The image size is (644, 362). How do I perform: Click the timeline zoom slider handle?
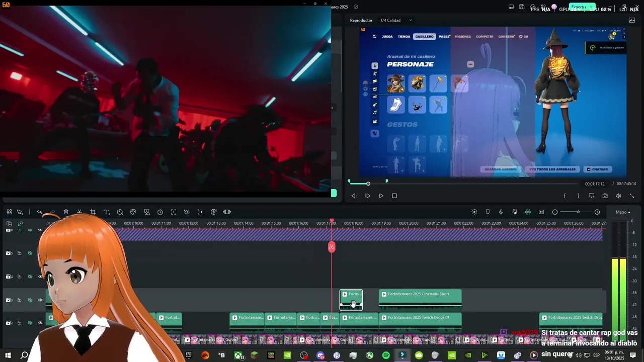pos(578,212)
